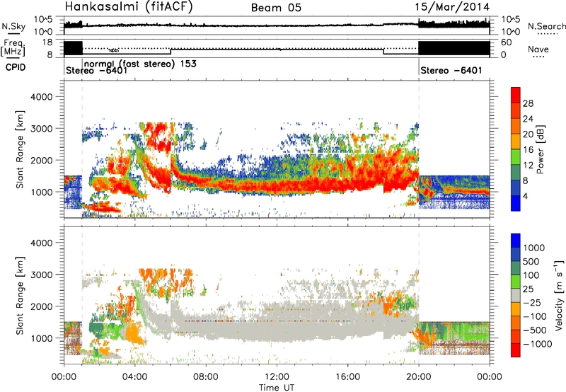Click Slant Range [km] label of velocity panel
This screenshot has height=392, width=566.
(x=20, y=296)
